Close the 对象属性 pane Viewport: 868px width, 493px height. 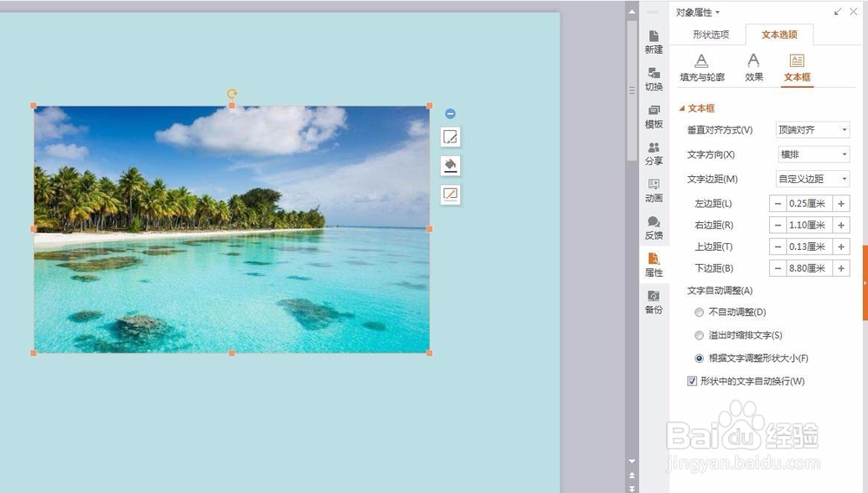click(x=853, y=11)
